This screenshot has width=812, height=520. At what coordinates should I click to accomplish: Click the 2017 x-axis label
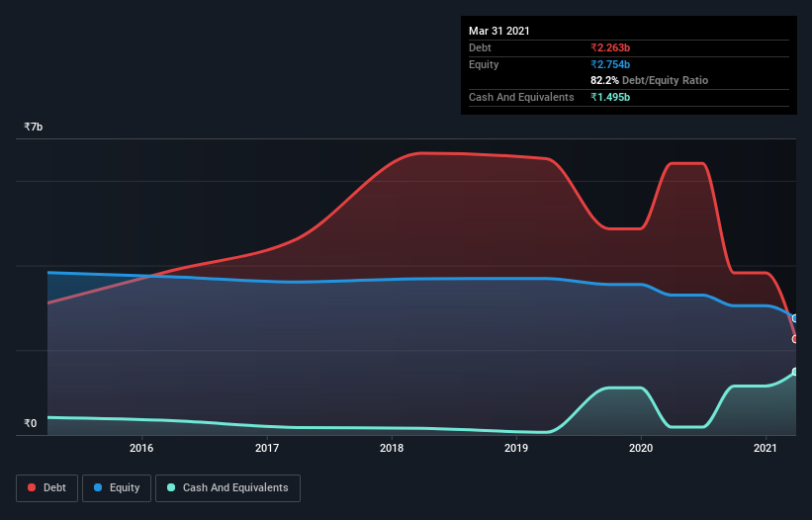pos(267,448)
